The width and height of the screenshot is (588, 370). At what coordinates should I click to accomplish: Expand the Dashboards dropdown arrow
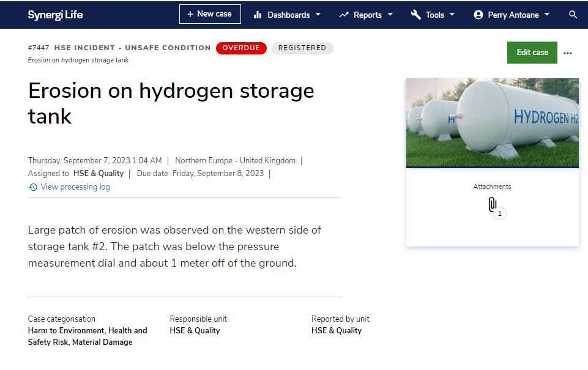[x=318, y=14]
